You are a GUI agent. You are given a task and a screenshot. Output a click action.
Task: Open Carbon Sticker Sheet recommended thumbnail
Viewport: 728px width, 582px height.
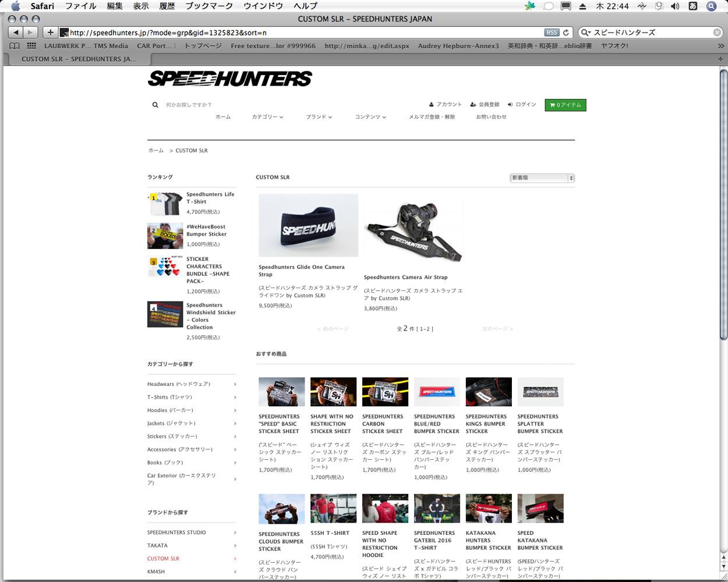tap(385, 392)
